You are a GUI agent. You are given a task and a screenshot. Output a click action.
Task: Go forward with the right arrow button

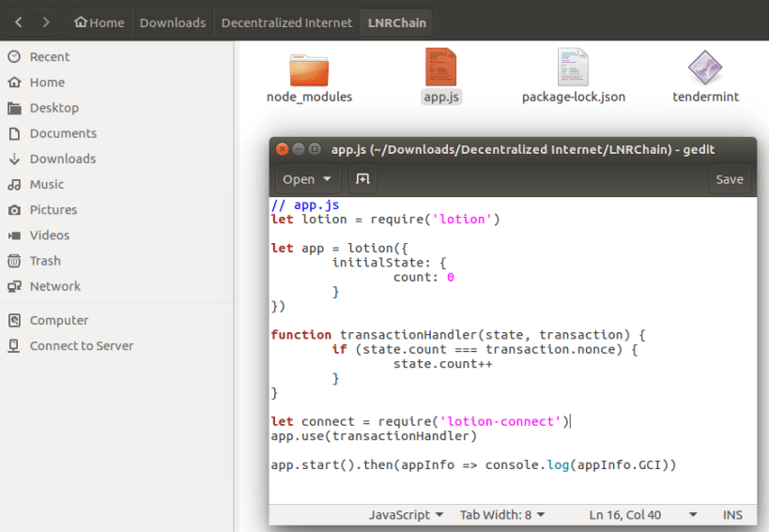click(x=46, y=23)
